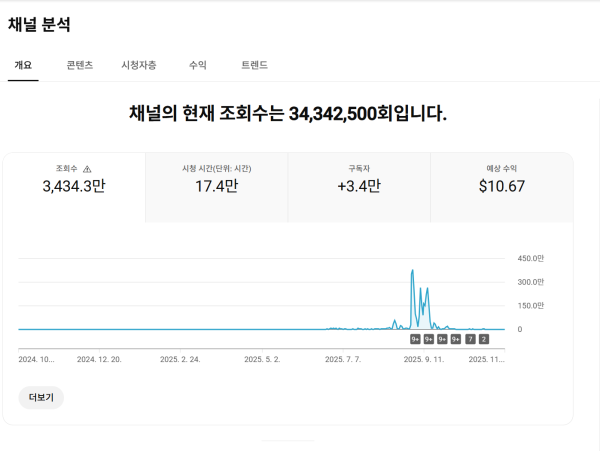The image size is (600, 451).
Task: Switch to the 콘텐츠 tab
Action: [x=80, y=65]
